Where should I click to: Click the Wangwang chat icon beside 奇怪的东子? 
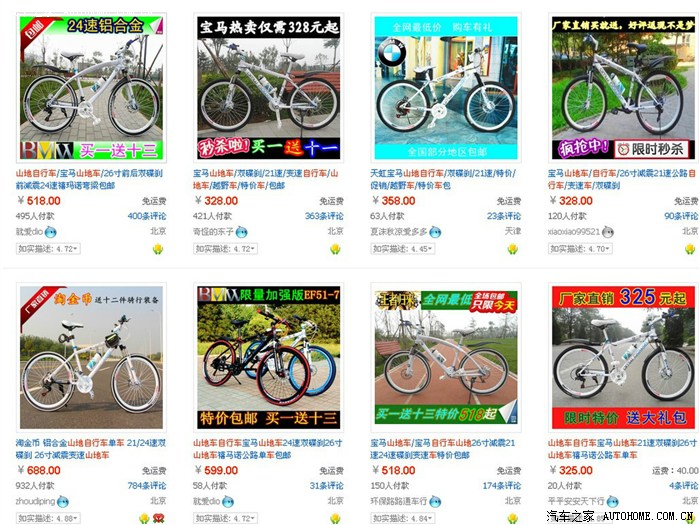(x=242, y=232)
